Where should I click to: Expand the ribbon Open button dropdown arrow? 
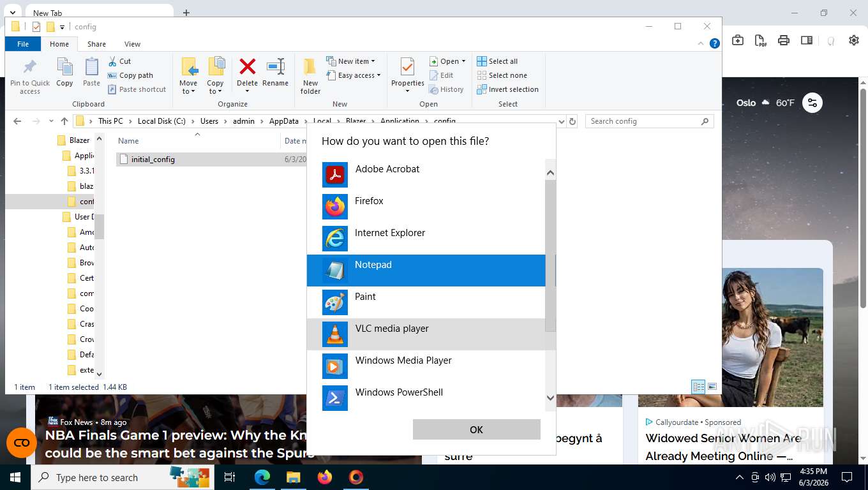463,61
